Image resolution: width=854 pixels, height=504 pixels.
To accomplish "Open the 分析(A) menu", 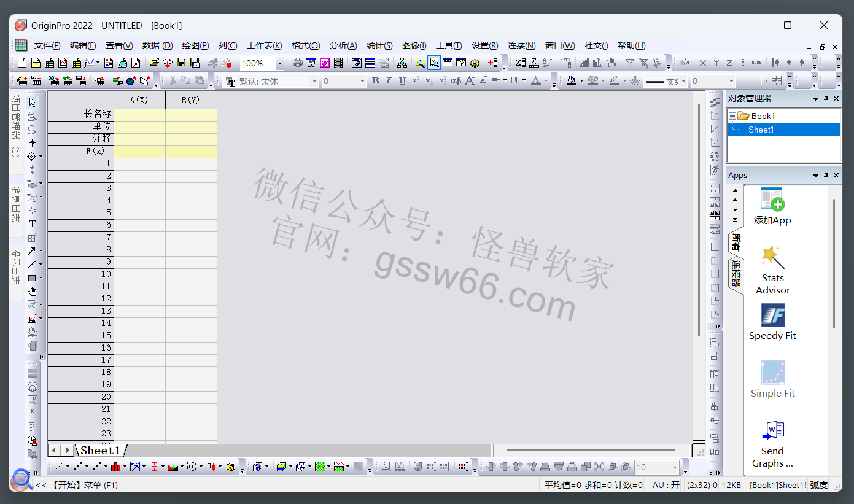I will coord(343,45).
